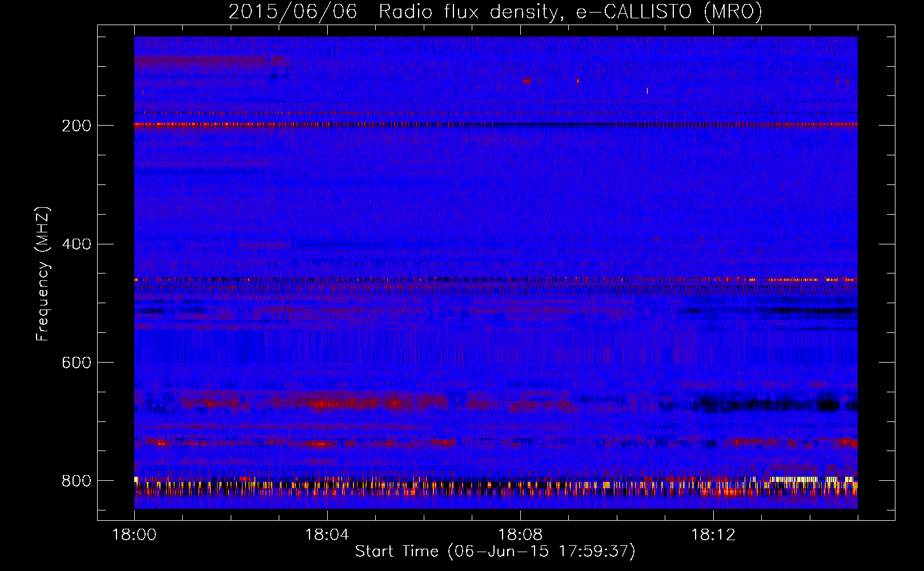Click the 18:12 time axis label
Screen dimensions: 924x571
[713, 535]
